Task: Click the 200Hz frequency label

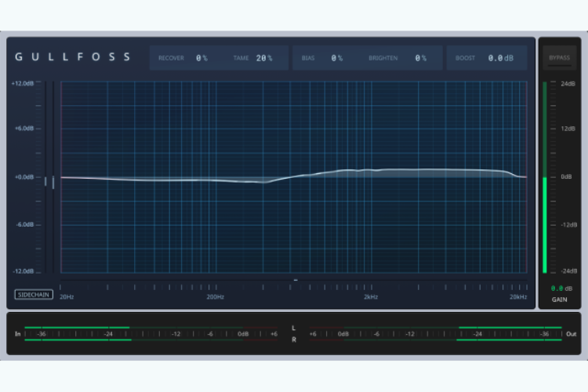Action: point(216,296)
